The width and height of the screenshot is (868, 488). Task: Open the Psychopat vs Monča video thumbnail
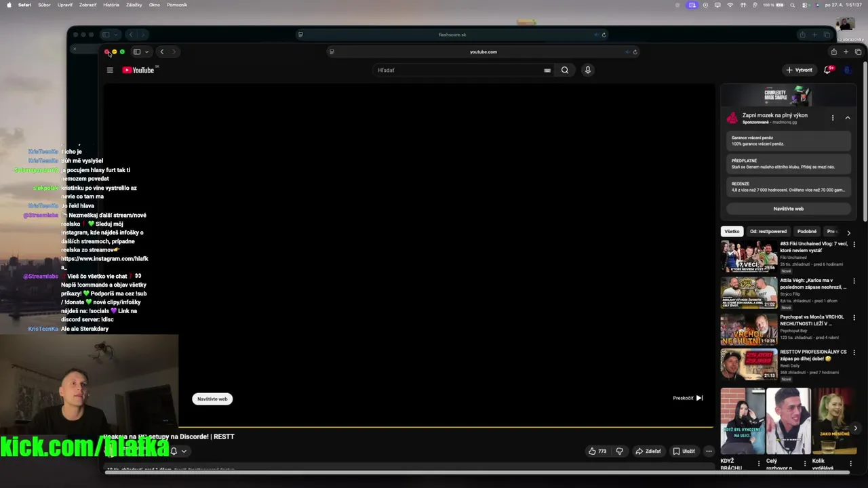pyautogui.click(x=749, y=329)
